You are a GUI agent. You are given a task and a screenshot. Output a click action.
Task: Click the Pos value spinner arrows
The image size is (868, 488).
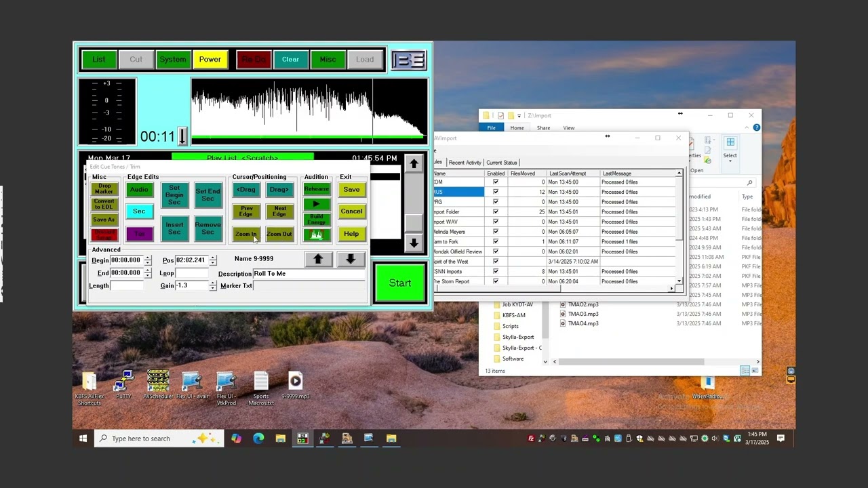click(213, 260)
